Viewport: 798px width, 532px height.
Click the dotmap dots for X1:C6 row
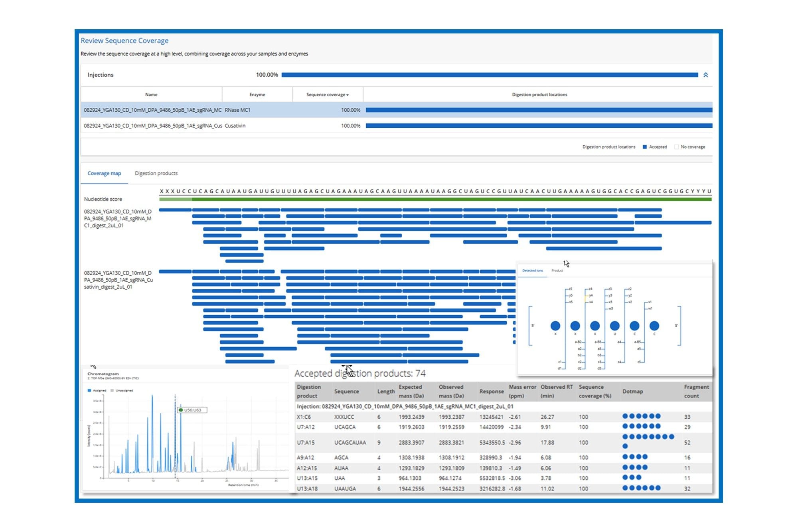pyautogui.click(x=641, y=416)
